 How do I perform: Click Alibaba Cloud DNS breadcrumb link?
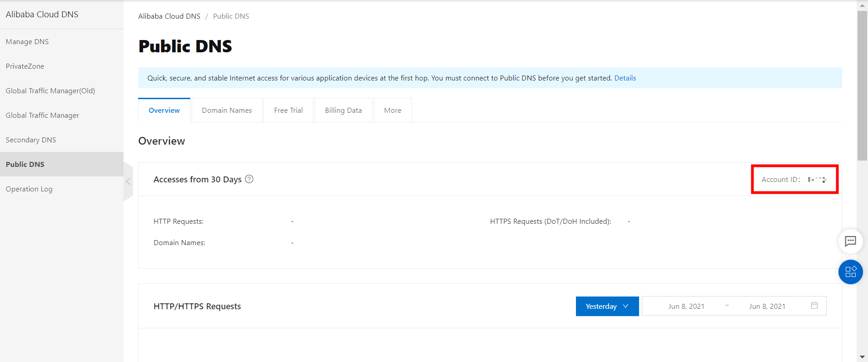(169, 16)
